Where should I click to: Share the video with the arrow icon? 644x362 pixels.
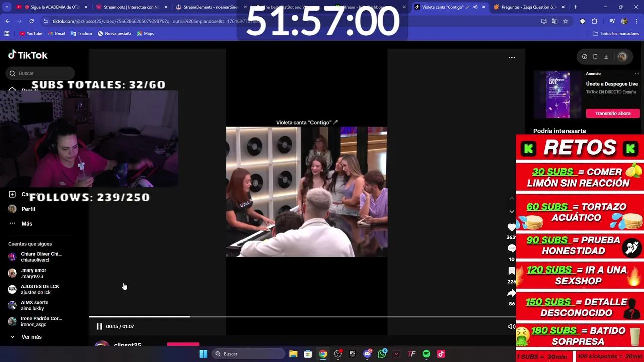(512, 293)
